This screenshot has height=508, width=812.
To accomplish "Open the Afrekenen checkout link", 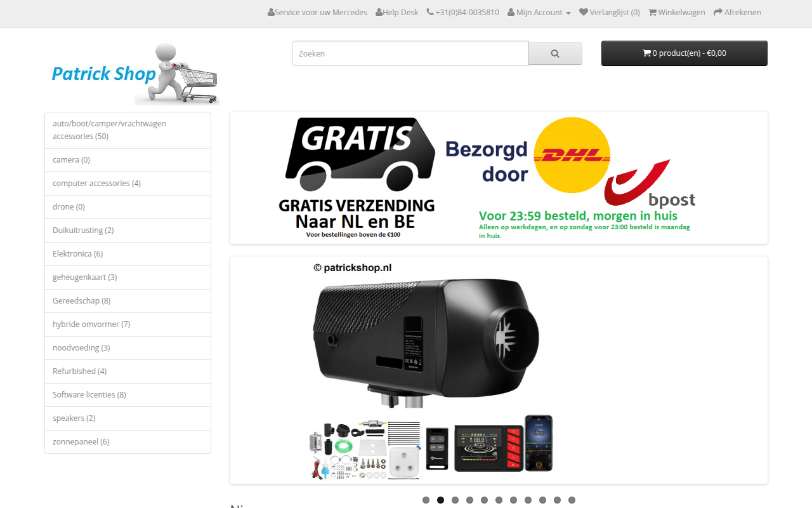I will (737, 12).
